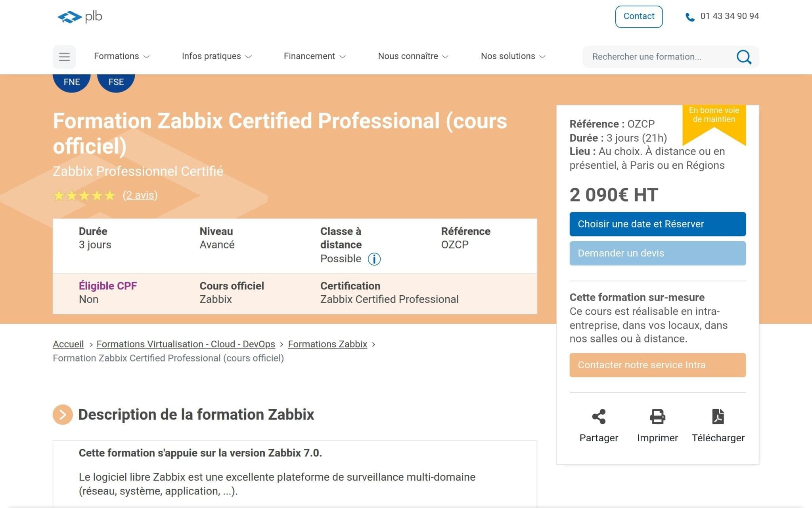This screenshot has width=812, height=508.
Task: Expand the Formations menu
Action: pyautogui.click(x=121, y=56)
